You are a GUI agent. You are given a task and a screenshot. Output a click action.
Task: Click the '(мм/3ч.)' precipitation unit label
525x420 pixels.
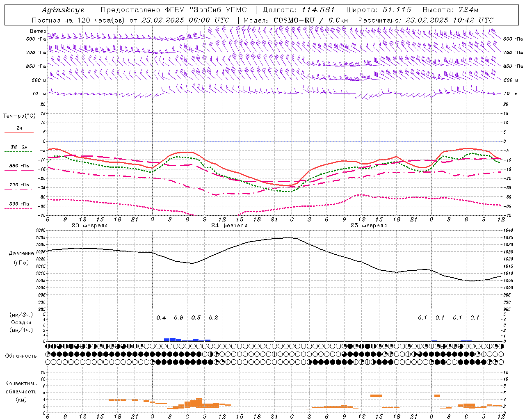[21, 315]
